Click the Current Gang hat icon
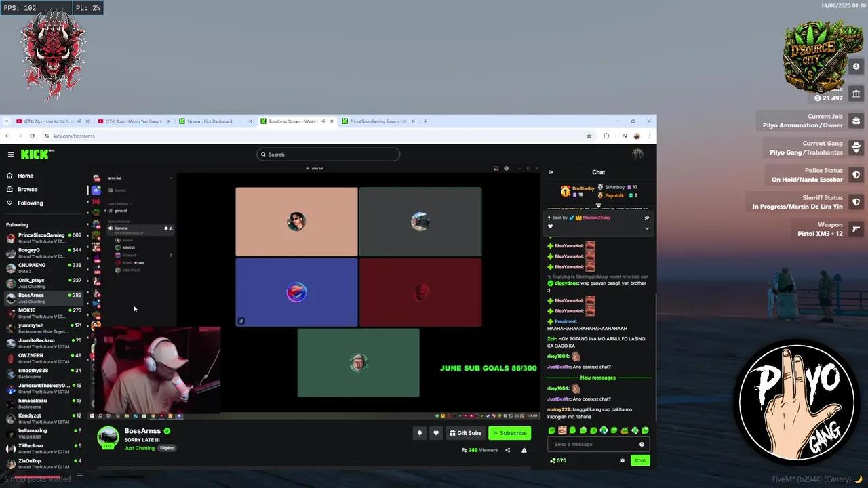The image size is (868, 488). coord(856,148)
